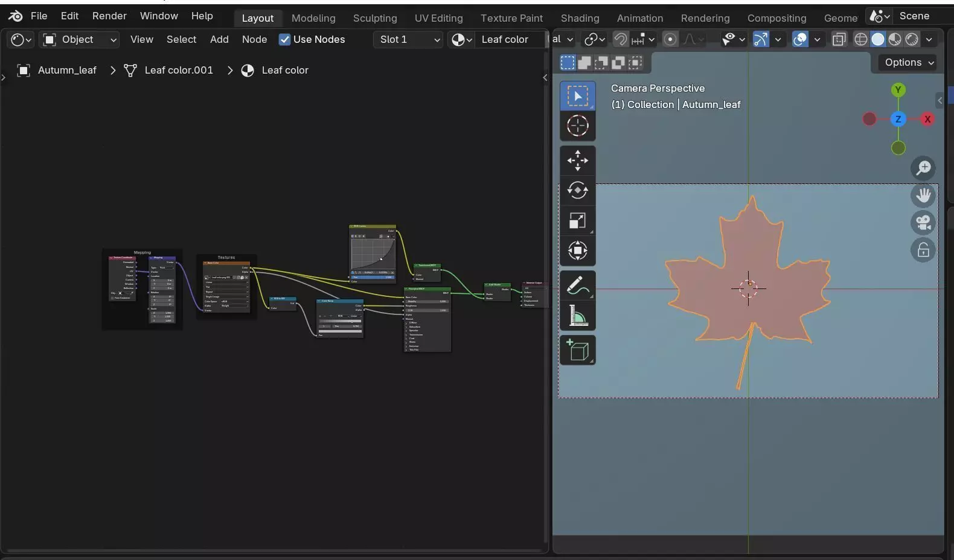Image resolution: width=954 pixels, height=560 pixels.
Task: Click the negative Y axis gizmo dot
Action: tap(898, 148)
